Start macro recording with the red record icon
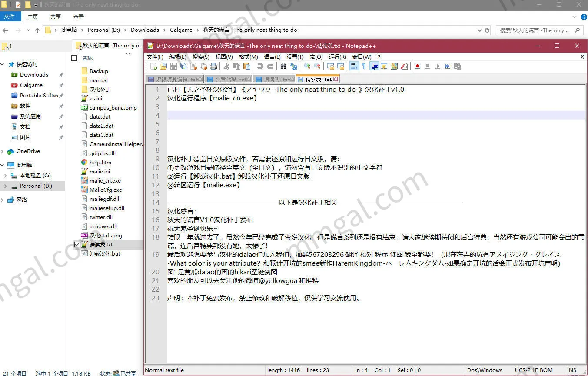588x376 pixels. point(417,66)
